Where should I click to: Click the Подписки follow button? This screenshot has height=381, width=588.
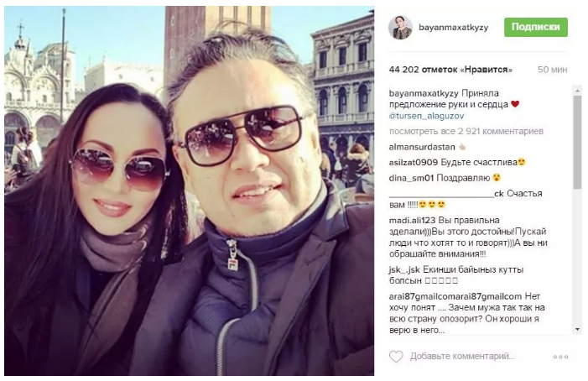[x=535, y=27]
